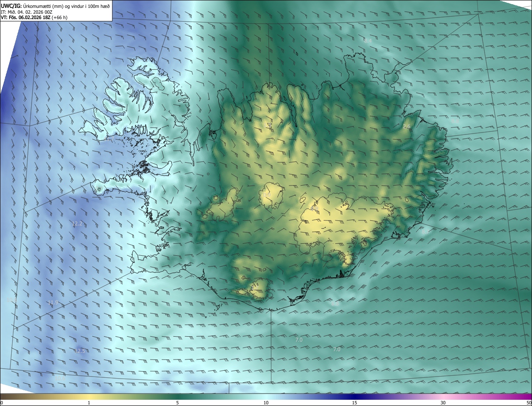Click the "1" tick on color scale

[89, 403]
